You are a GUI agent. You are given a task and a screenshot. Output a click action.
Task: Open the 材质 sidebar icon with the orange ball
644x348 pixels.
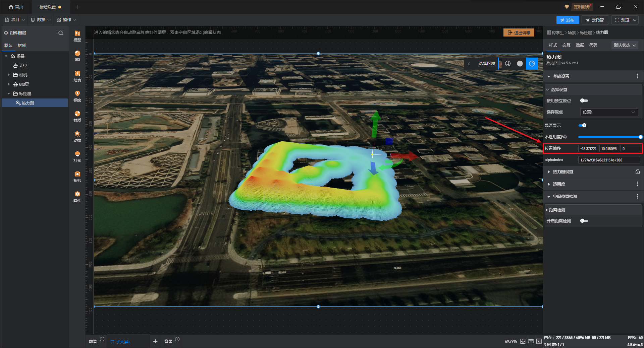pyautogui.click(x=77, y=116)
